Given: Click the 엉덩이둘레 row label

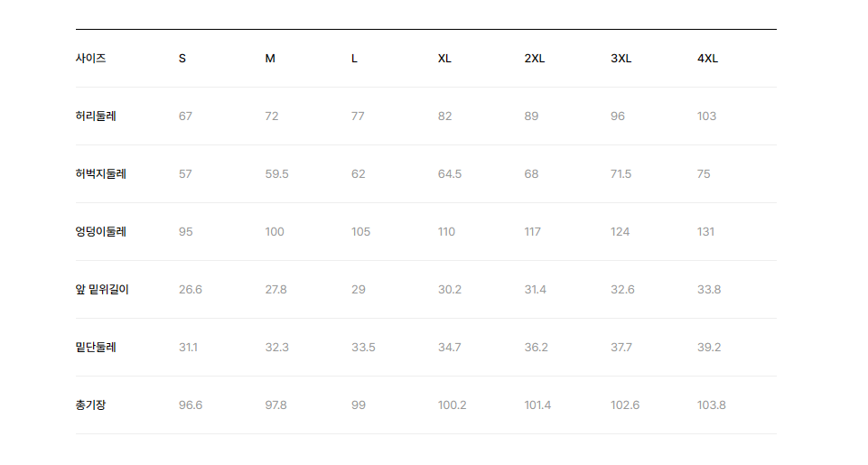Looking at the screenshot, I should click(101, 231).
